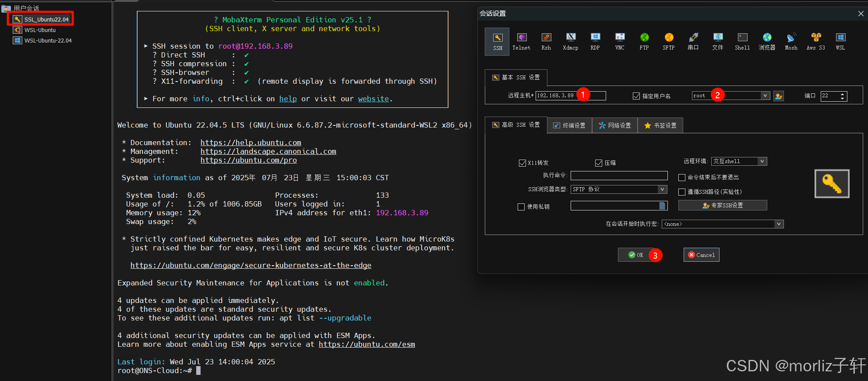Select the Xdmcp session icon
Viewport: 868px width, 381px height.
[571, 42]
